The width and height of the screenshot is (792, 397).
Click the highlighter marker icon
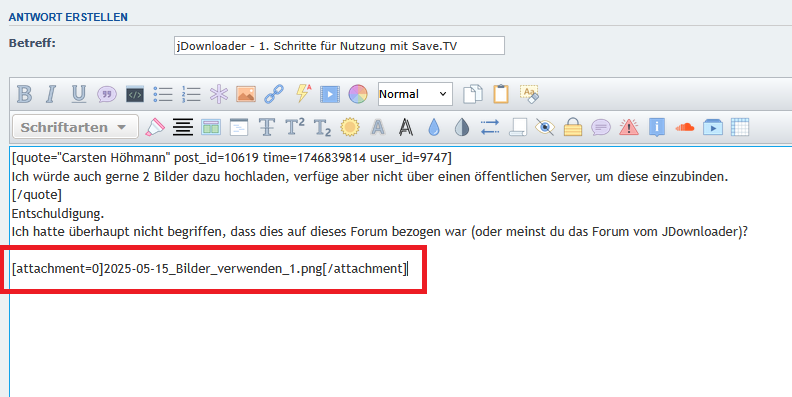155,127
